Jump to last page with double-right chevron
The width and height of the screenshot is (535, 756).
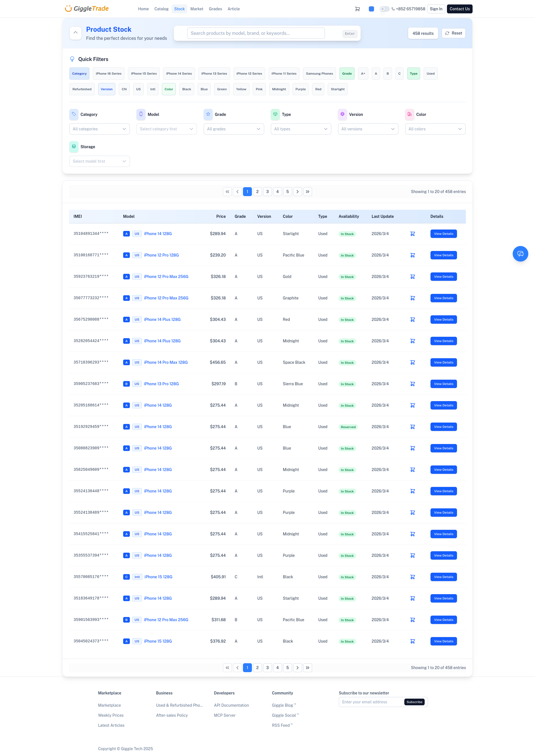308,191
